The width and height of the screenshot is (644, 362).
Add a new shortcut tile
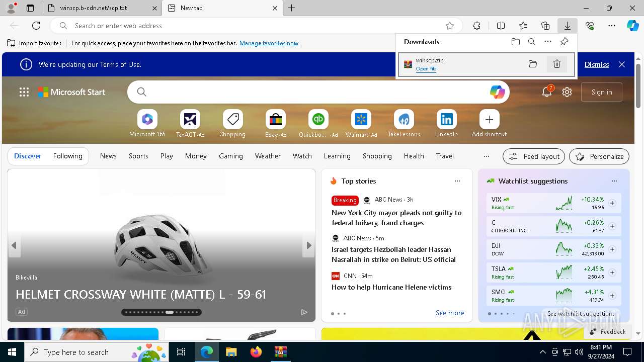click(490, 124)
